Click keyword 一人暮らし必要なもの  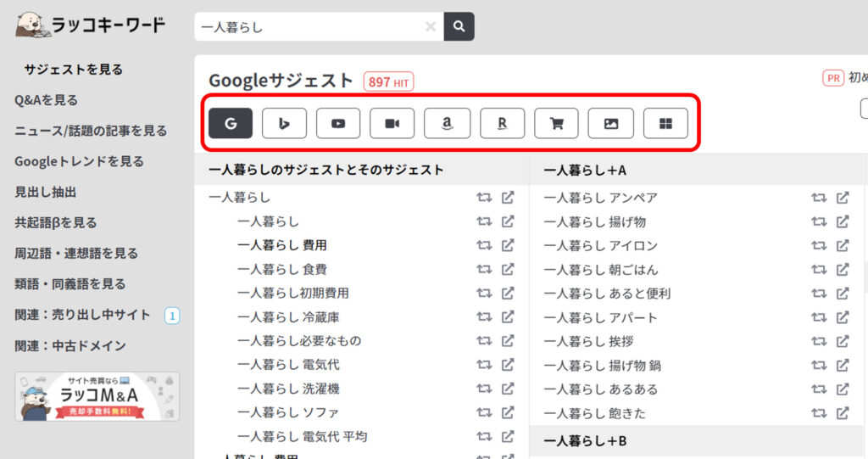pos(299,340)
